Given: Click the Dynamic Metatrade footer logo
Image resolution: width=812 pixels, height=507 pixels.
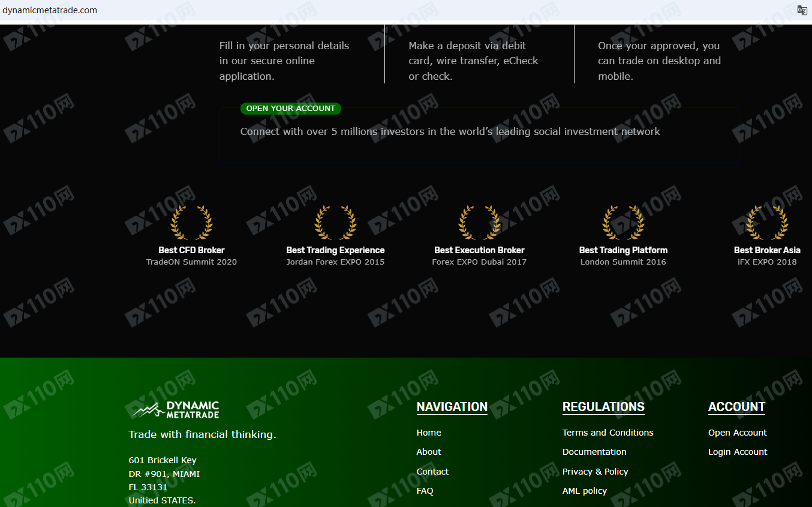Looking at the screenshot, I should [176, 410].
